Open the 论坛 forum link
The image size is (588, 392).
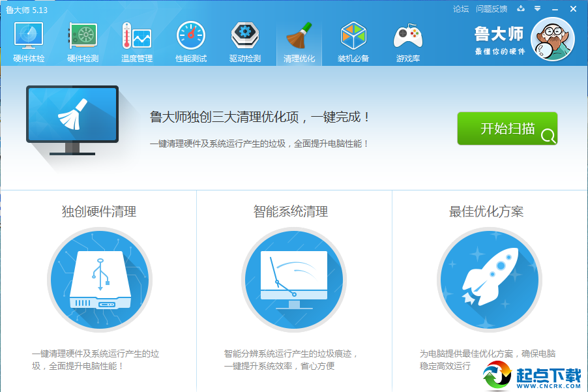tap(461, 9)
